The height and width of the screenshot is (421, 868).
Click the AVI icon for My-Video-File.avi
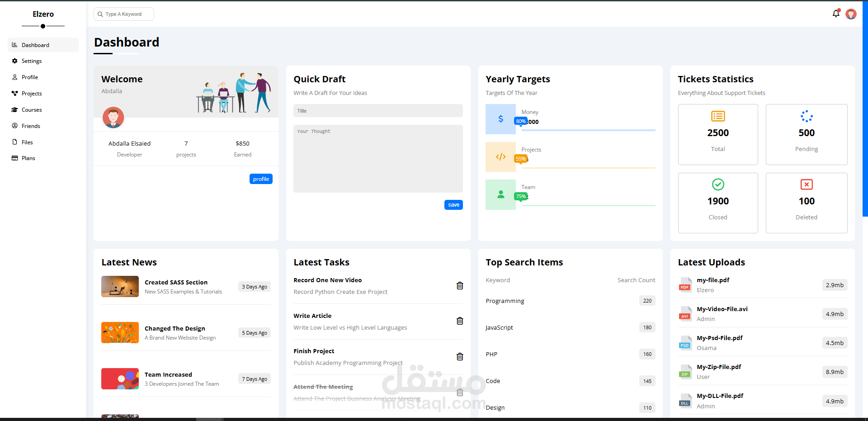(x=685, y=314)
